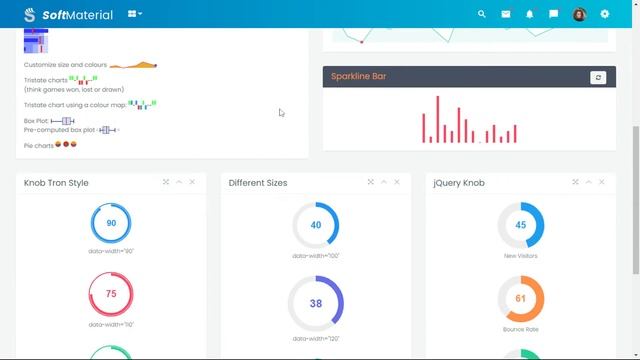Expand the mega menu grid dropdown

tap(135, 14)
